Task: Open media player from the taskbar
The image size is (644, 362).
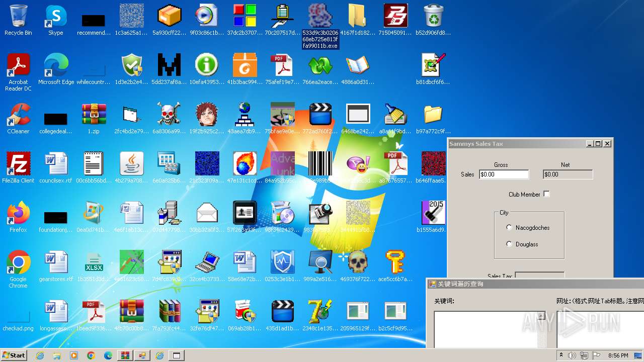Action: [74, 355]
